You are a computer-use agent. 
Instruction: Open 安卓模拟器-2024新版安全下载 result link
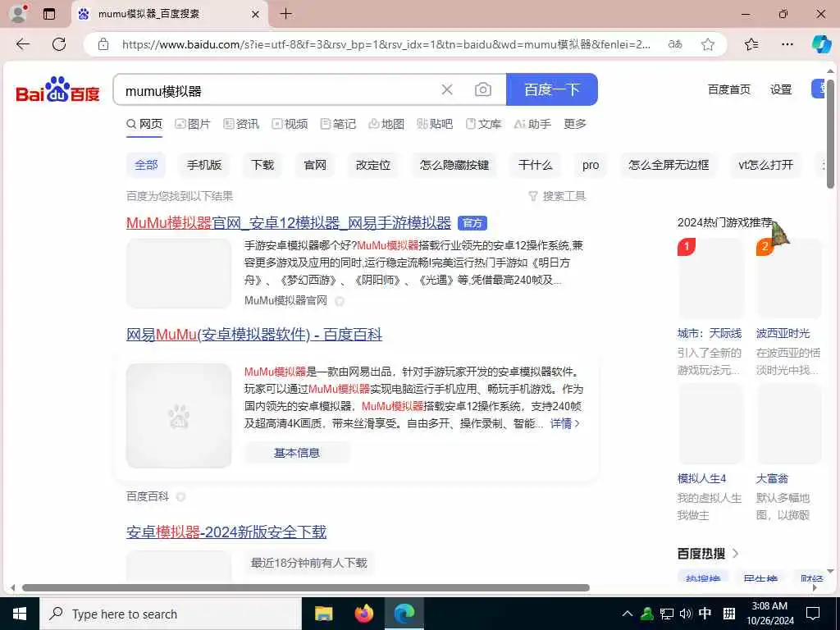point(226,532)
